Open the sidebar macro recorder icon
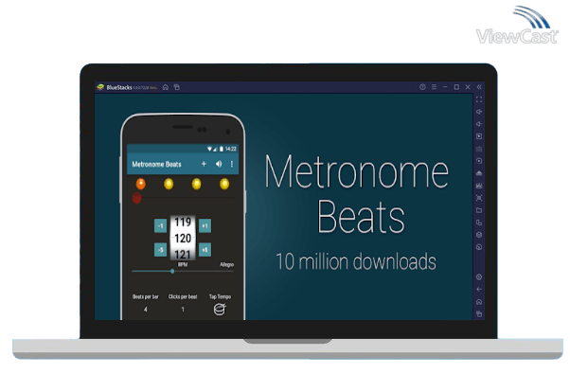The height and width of the screenshot is (392, 570). tap(479, 186)
